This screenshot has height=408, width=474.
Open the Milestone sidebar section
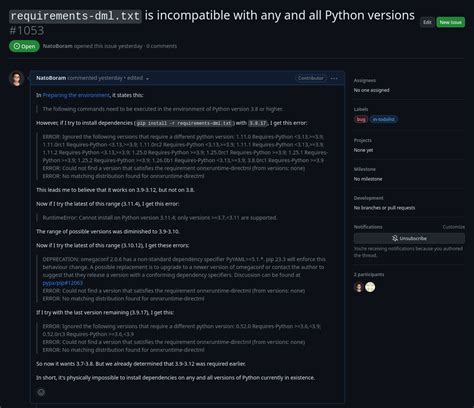click(365, 169)
